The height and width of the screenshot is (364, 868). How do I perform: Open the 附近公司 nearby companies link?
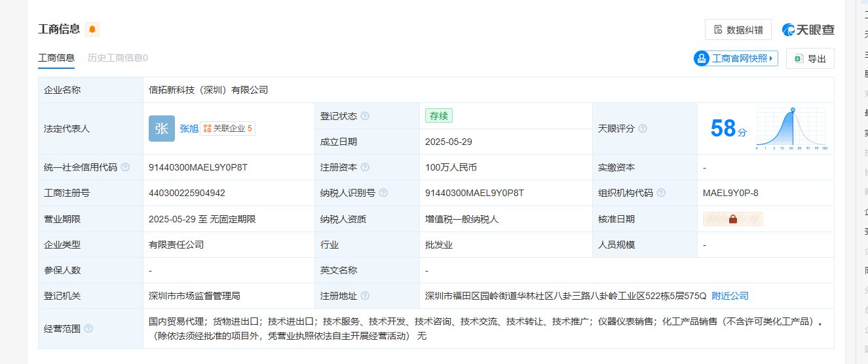730,296
